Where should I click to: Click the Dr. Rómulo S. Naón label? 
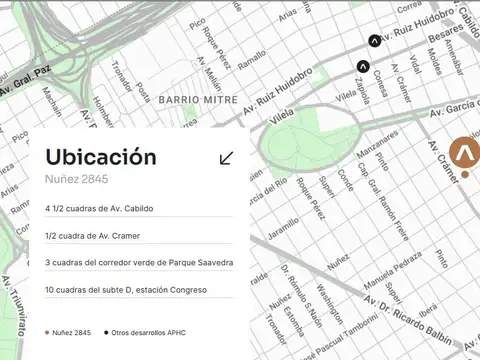click(301, 296)
